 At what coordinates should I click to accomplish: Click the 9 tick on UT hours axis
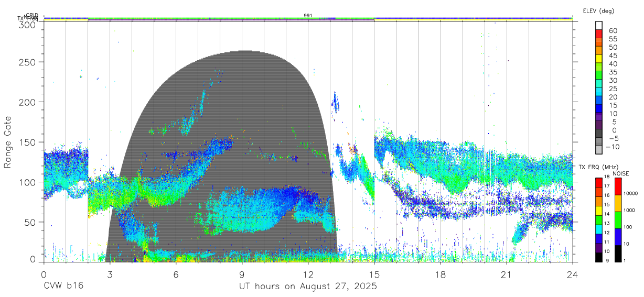point(242,274)
